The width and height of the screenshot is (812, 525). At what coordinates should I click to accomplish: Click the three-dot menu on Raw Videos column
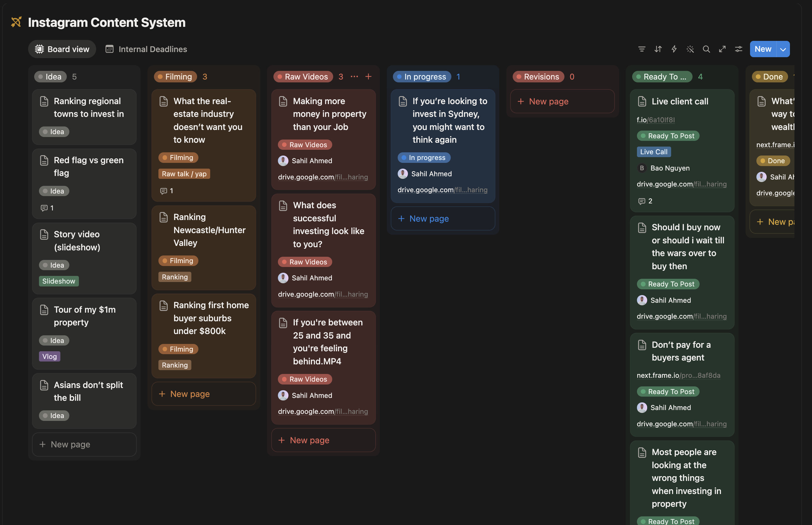point(354,76)
